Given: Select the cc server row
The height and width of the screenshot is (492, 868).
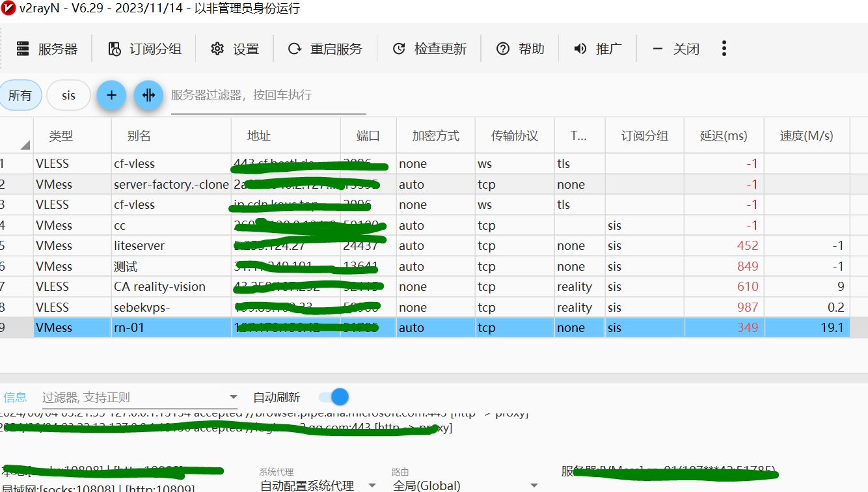Looking at the screenshot, I should (425, 225).
